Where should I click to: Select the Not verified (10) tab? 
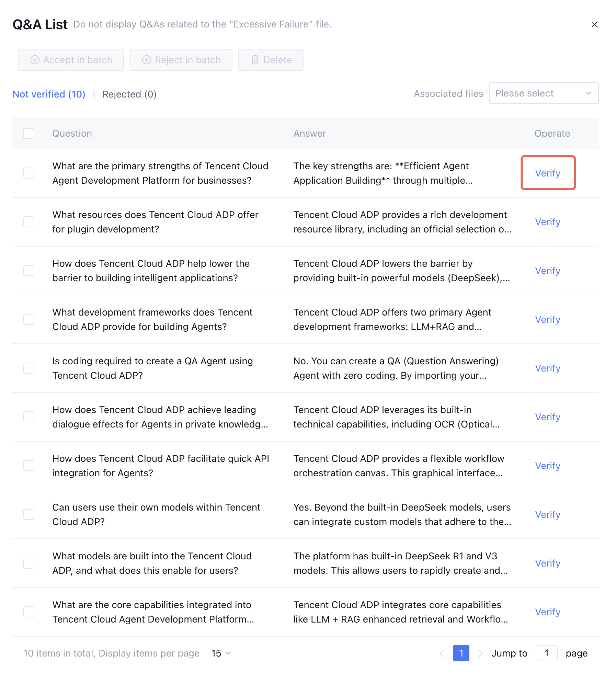(x=49, y=94)
